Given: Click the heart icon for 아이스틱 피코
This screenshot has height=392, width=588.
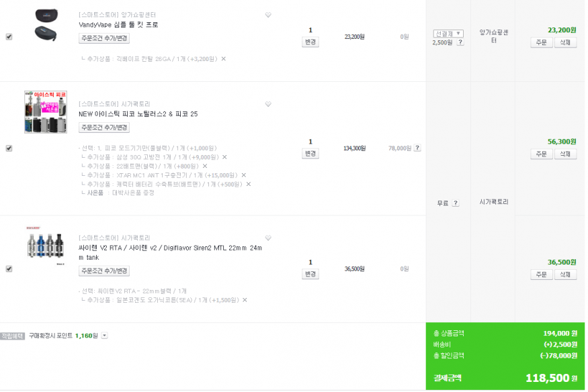Looking at the screenshot, I should pyautogui.click(x=268, y=104).
